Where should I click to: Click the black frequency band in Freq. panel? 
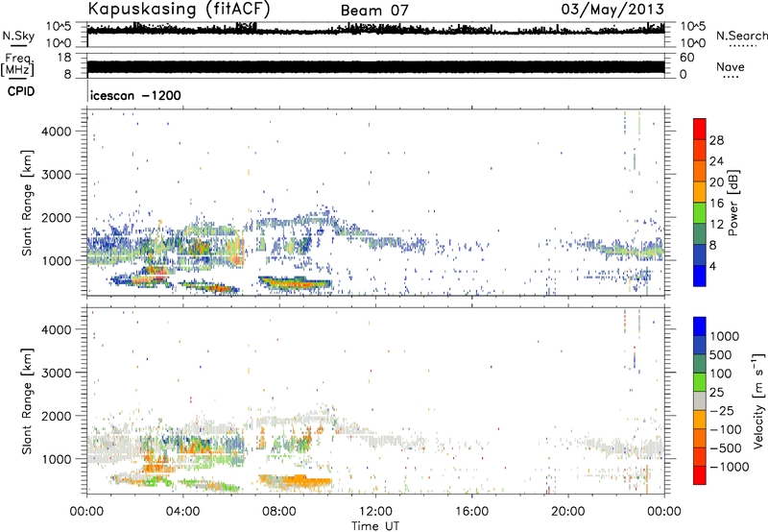(375, 67)
